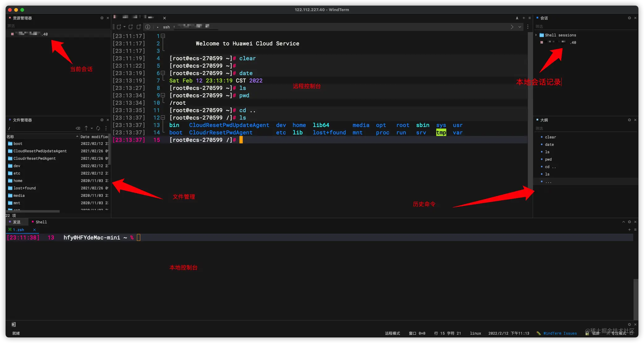Jump to 'pwd' in outline history

click(x=548, y=159)
